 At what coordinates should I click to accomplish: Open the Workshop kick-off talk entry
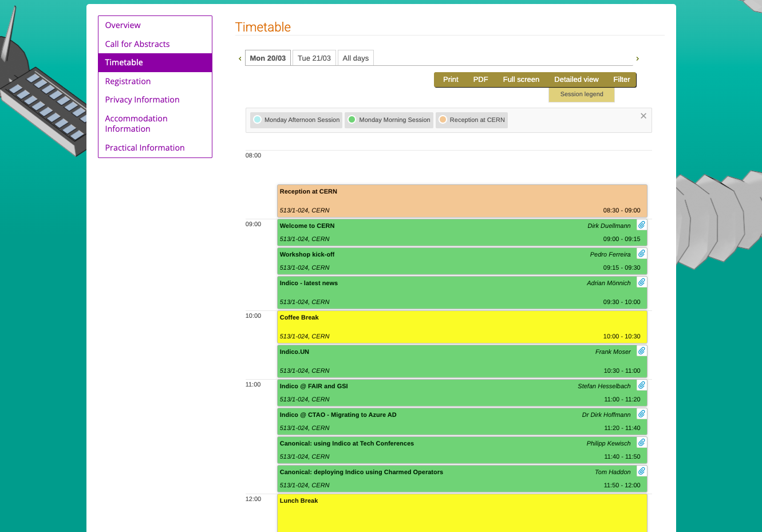462,261
